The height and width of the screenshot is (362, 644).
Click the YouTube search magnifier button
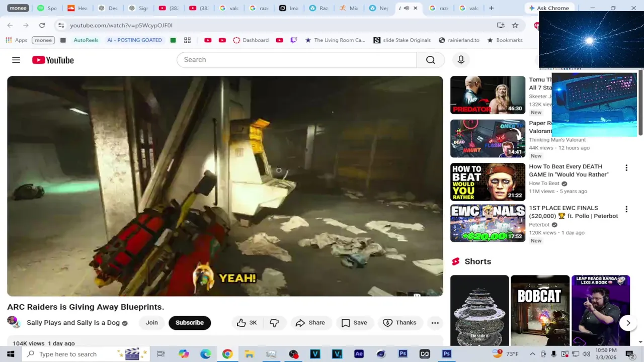tap(431, 60)
